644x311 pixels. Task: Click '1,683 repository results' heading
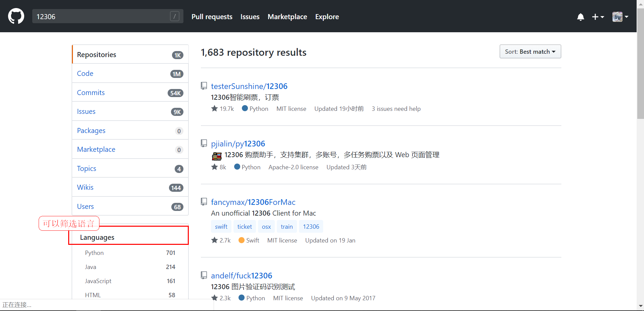tap(254, 52)
